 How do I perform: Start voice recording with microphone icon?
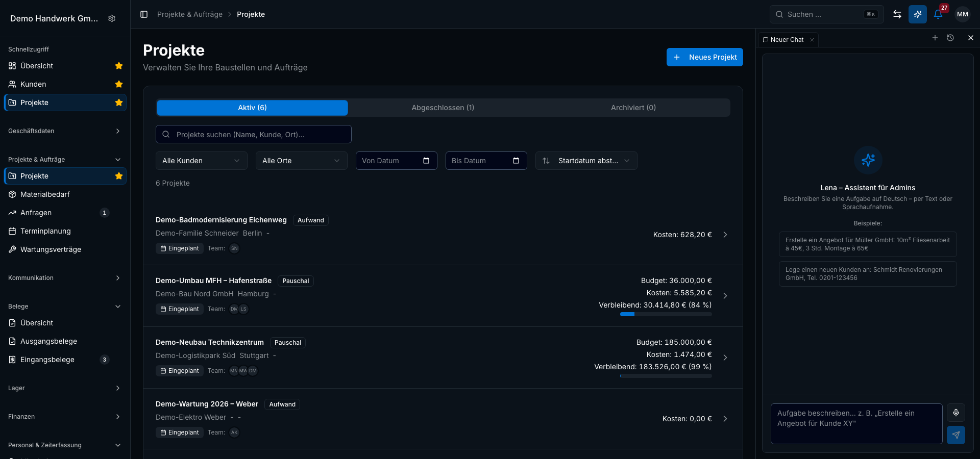(x=956, y=413)
